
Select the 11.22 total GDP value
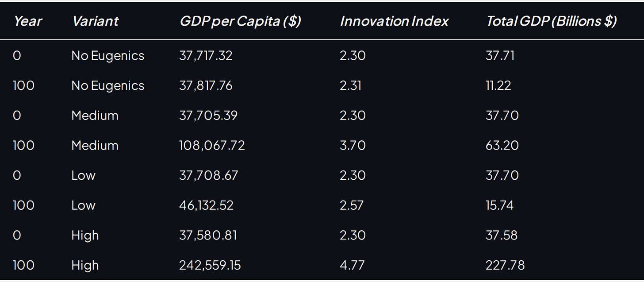498,85
